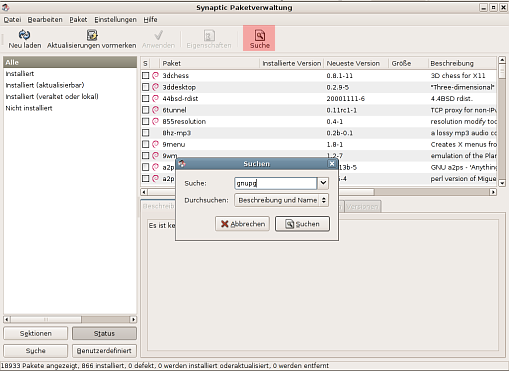Toggle the status checkbox for 3dchess
This screenshot has width=509, height=371.
coord(145,76)
